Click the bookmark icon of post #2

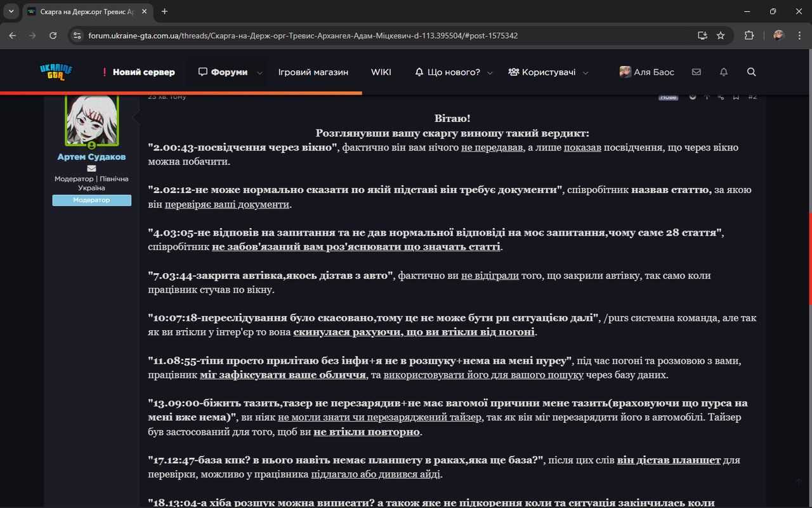pyautogui.click(x=737, y=97)
